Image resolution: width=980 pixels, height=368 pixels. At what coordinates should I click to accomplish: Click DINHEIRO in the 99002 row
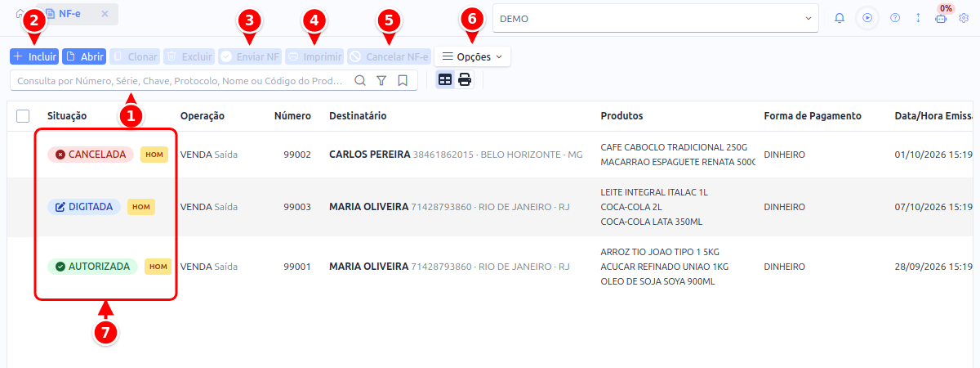point(785,155)
